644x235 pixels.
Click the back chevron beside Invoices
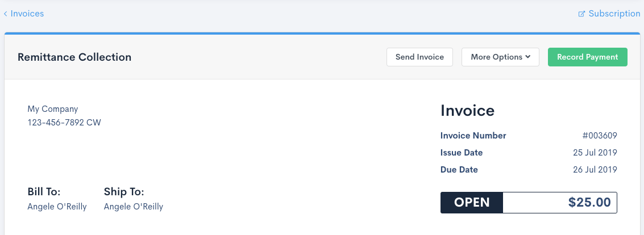[x=5, y=14]
